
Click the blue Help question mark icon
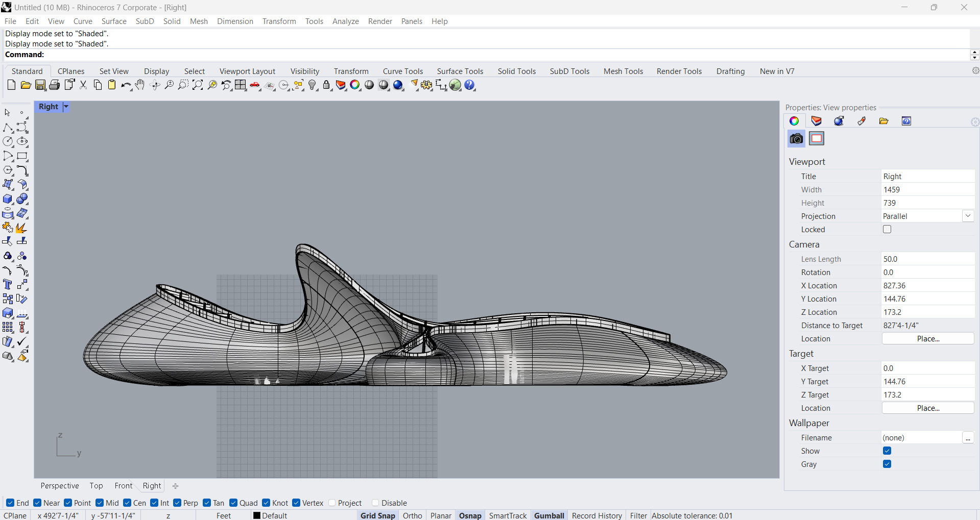tap(470, 85)
